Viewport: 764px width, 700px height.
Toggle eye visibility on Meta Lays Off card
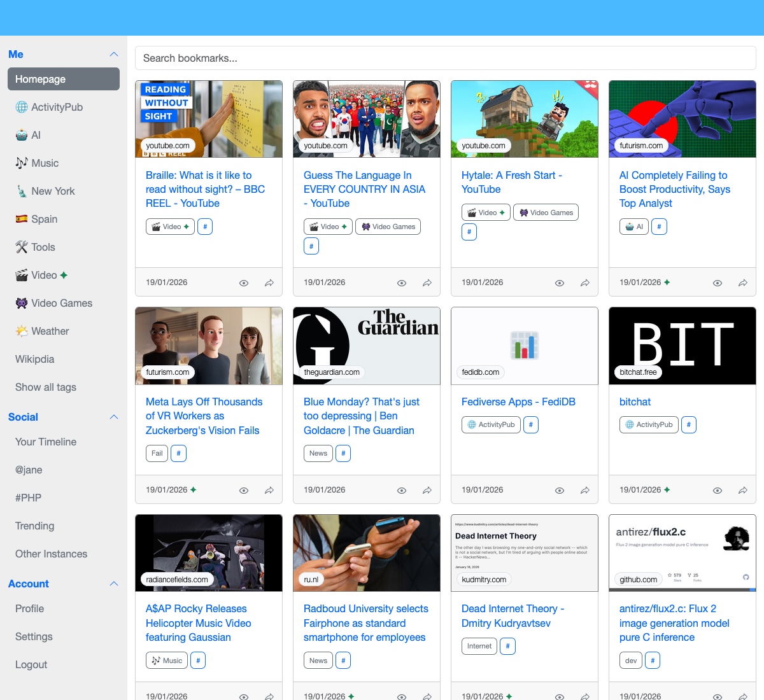pyautogui.click(x=244, y=491)
